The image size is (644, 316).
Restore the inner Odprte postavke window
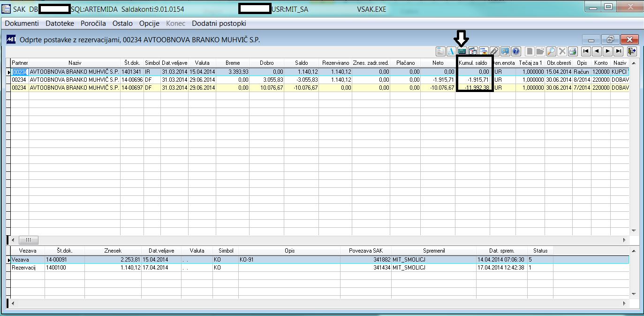coord(610,39)
